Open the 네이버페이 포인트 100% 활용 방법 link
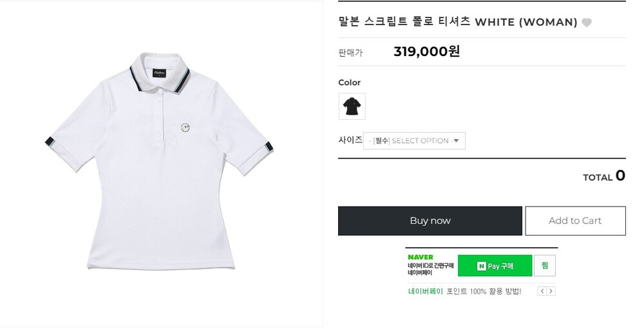This screenshot has height=329, width=644. [464, 291]
